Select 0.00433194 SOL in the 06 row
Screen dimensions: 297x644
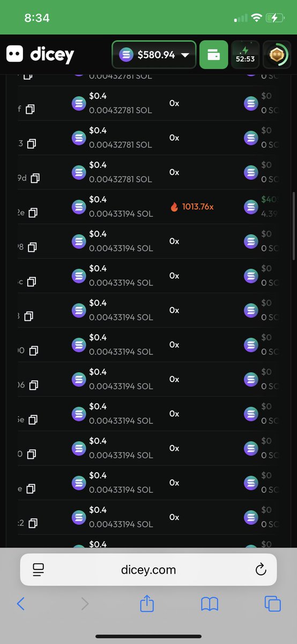click(x=121, y=386)
